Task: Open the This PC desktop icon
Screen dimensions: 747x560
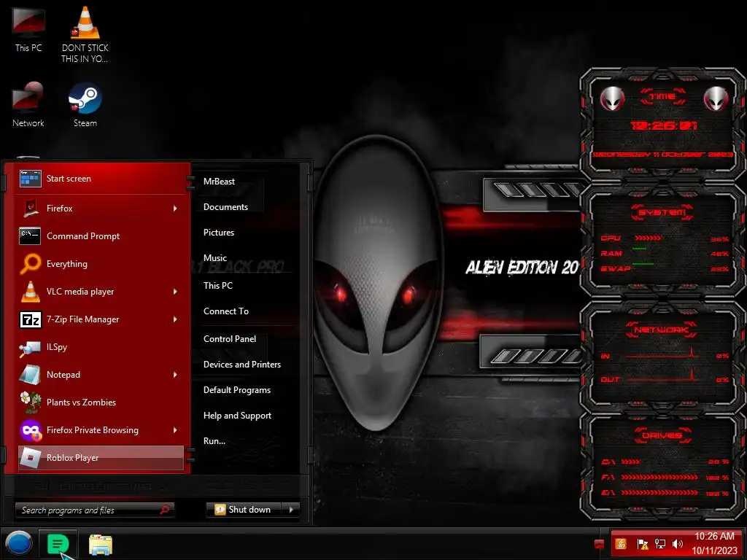Action: (x=28, y=28)
